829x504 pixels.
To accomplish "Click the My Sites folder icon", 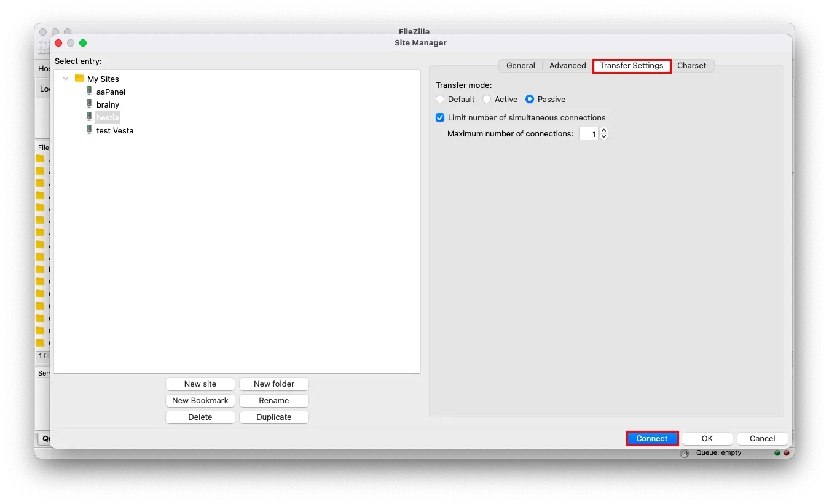I will click(x=79, y=78).
